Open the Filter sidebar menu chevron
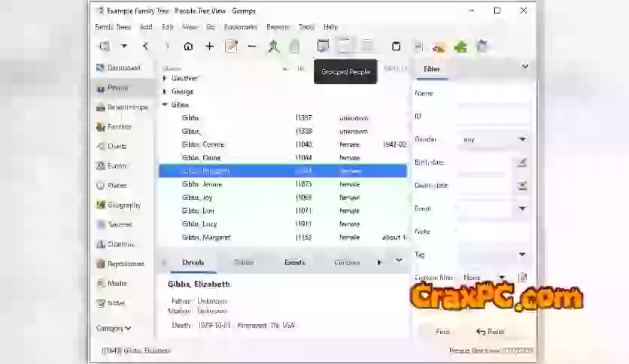 524,66
